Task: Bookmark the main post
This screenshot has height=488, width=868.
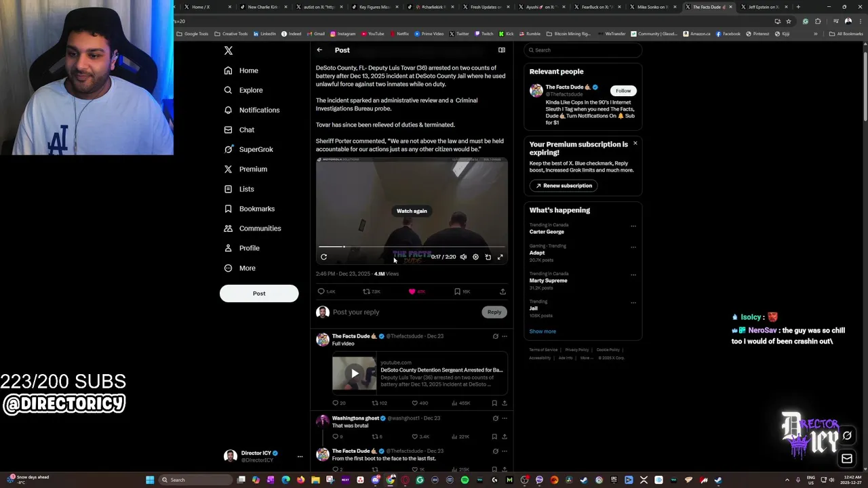Action: pyautogui.click(x=457, y=291)
